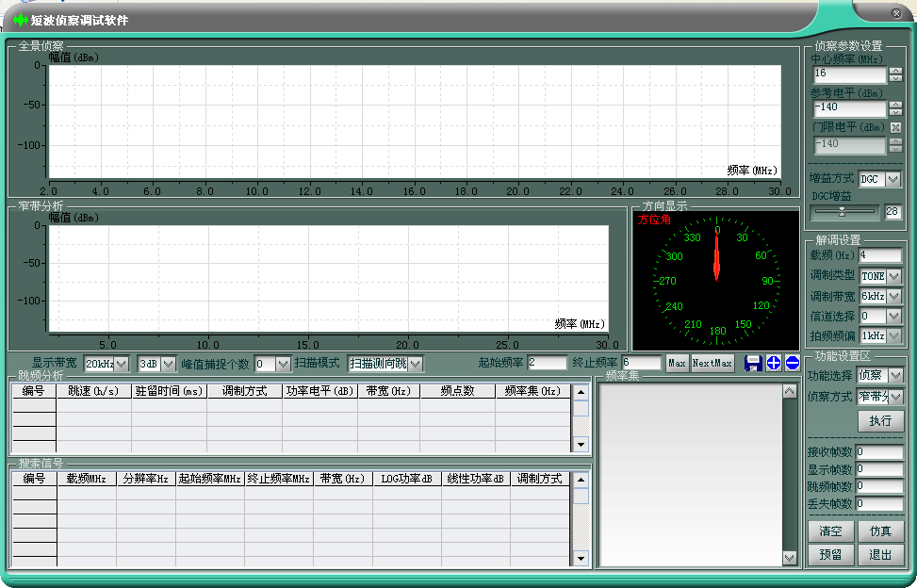Click the DGC gain value box showing 28
The width and height of the screenshot is (917, 588).
pyautogui.click(x=893, y=212)
